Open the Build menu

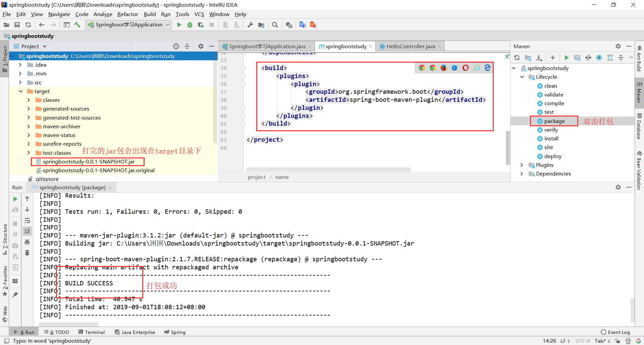[x=150, y=14]
